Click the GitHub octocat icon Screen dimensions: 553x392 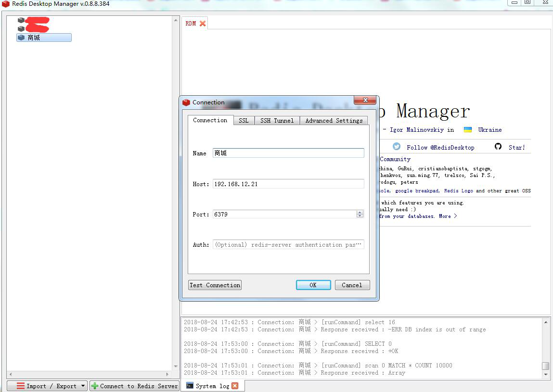click(498, 146)
